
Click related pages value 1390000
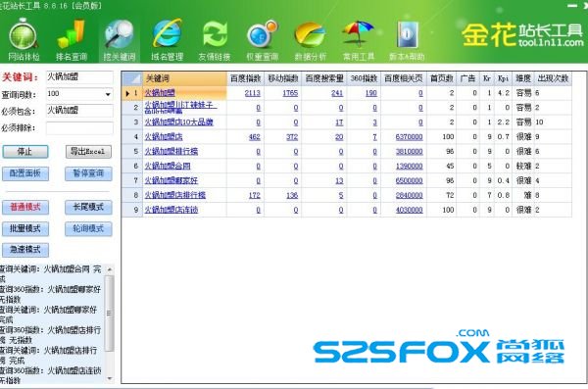(409, 167)
